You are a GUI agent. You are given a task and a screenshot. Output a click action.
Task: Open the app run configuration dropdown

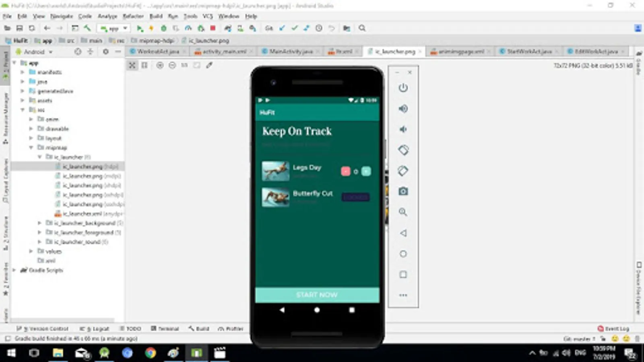[114, 28]
